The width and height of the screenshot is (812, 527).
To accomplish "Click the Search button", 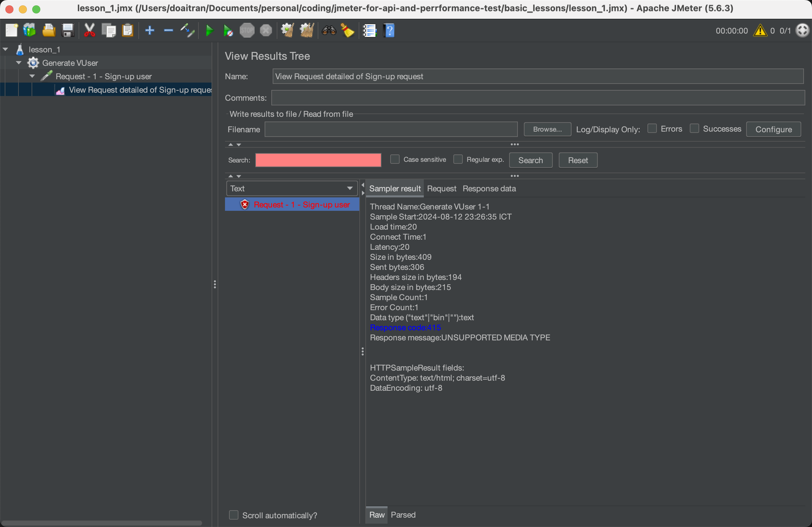I will coord(531,160).
